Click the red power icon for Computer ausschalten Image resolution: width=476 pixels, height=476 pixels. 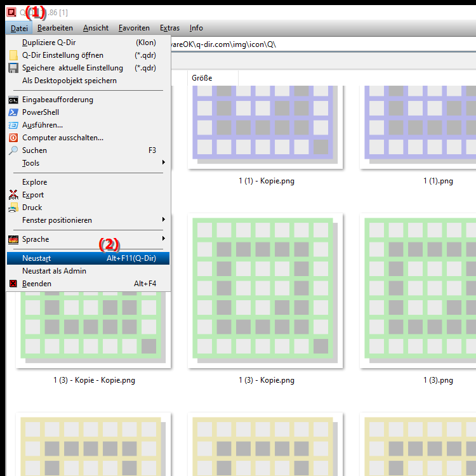pyautogui.click(x=13, y=138)
